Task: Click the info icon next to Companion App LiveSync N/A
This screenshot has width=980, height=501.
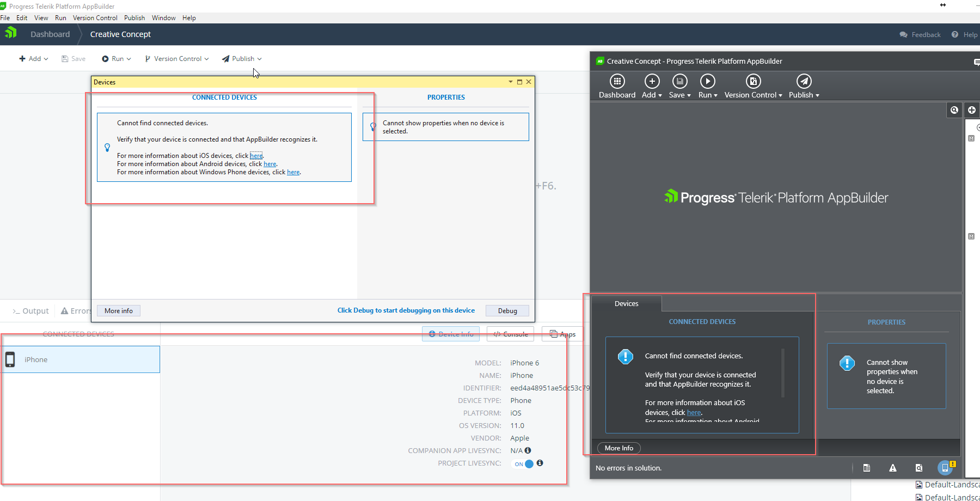Action: [x=528, y=450]
